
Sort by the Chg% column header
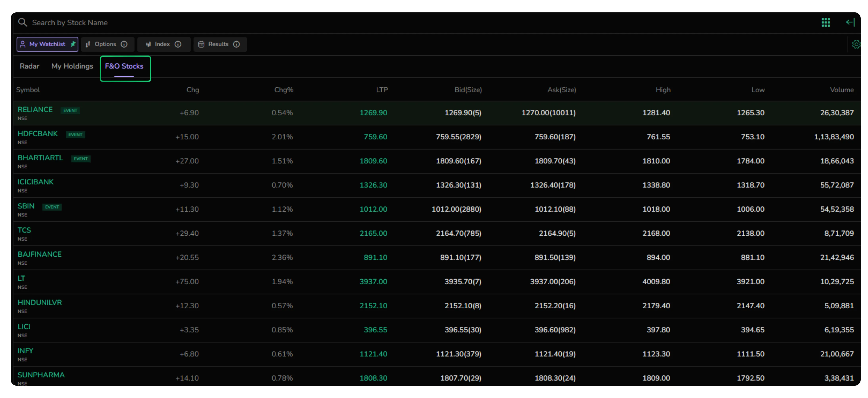(284, 90)
